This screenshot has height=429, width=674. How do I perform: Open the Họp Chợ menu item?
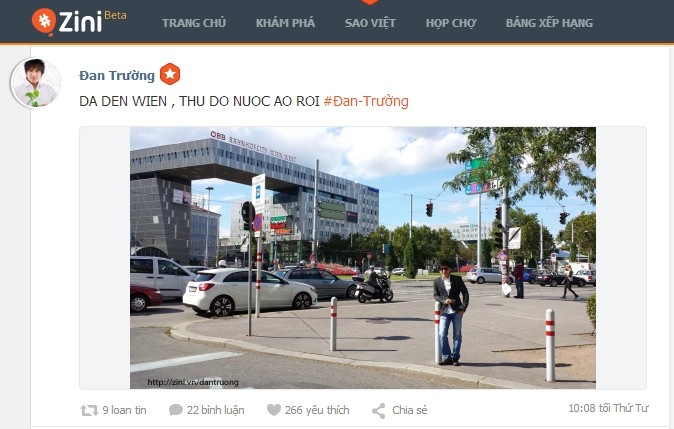451,23
